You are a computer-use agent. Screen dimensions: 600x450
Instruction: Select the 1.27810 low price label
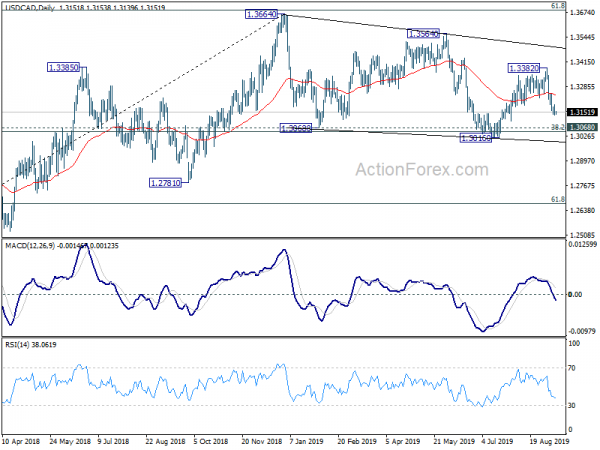[165, 183]
